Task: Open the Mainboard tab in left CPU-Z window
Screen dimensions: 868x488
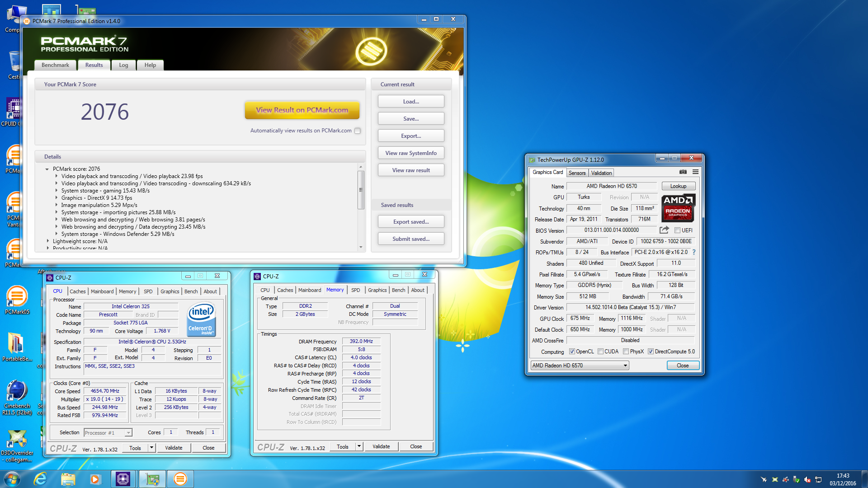Action: [x=102, y=291]
